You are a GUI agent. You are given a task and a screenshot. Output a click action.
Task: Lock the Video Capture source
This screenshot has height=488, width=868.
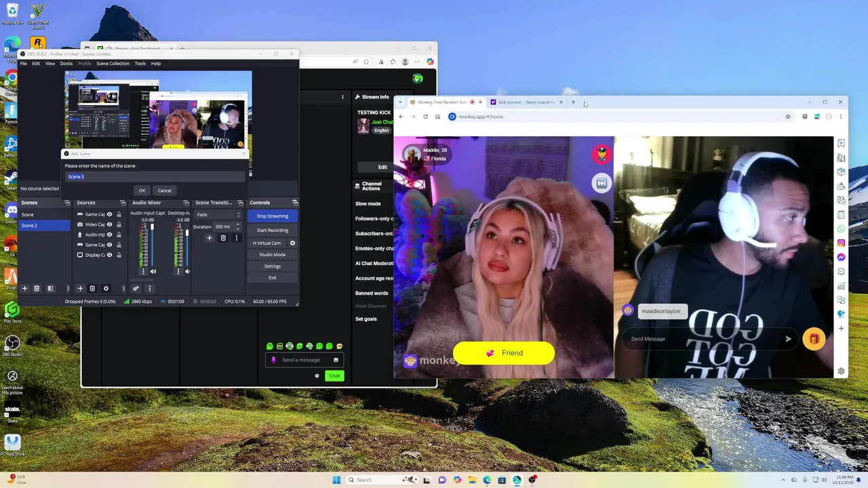(119, 224)
